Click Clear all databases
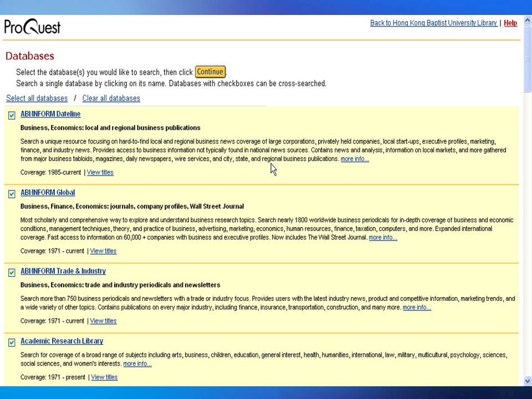The width and height of the screenshot is (532, 399). (111, 99)
